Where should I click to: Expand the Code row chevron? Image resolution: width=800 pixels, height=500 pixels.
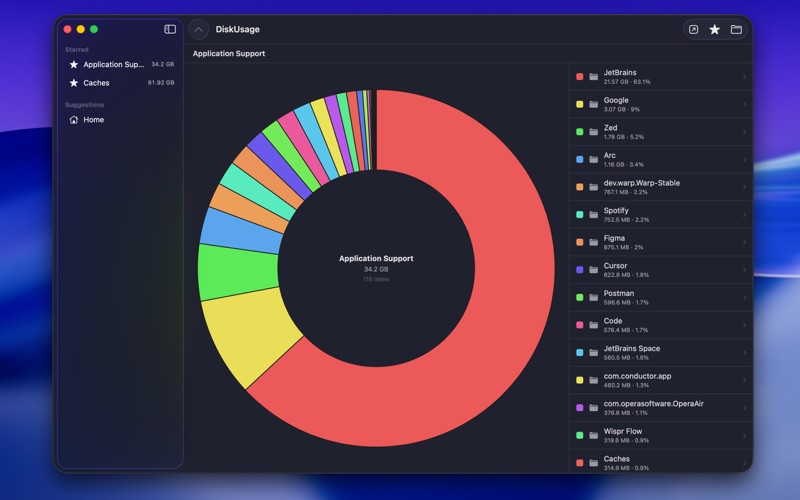[x=744, y=324]
